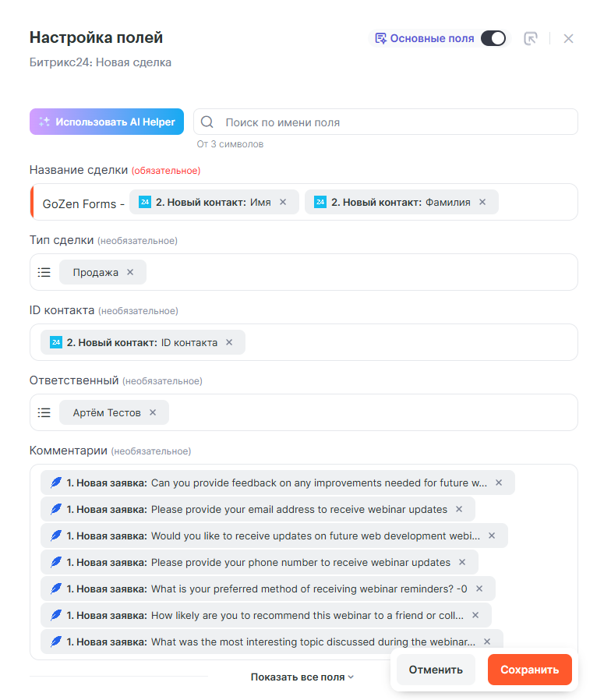Click the Отменить button
The height and width of the screenshot is (700, 611).
(x=436, y=670)
